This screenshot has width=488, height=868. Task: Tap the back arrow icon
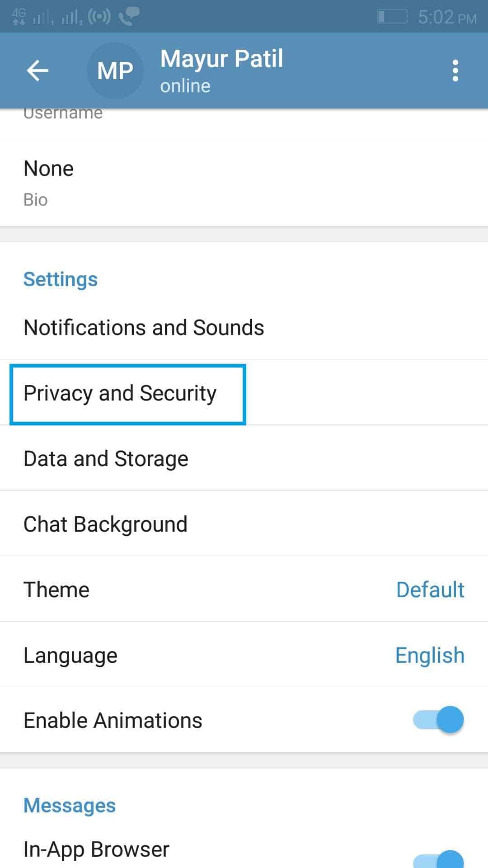[37, 71]
